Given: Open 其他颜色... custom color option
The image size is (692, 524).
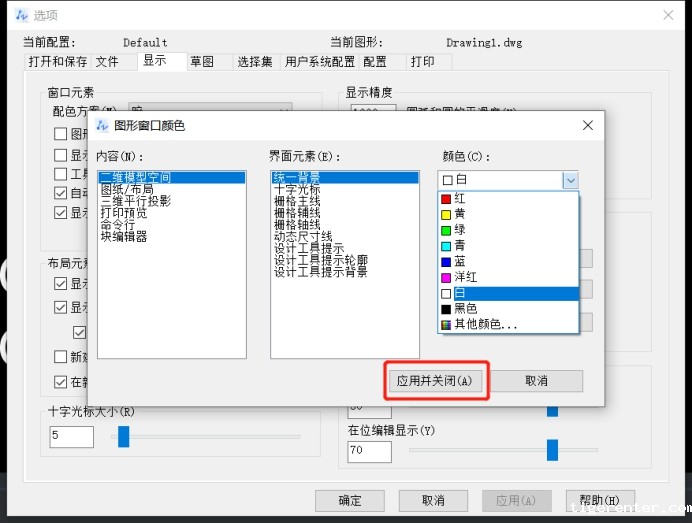Looking at the screenshot, I should coord(485,325).
